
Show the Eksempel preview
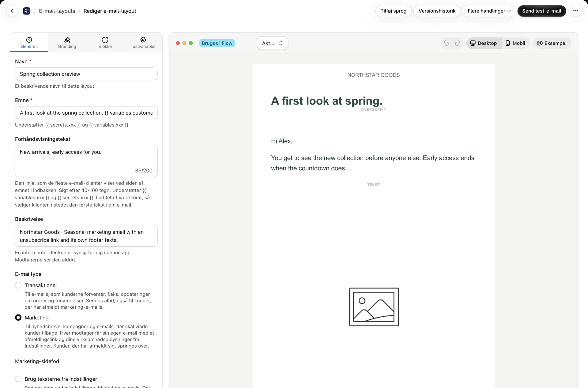coord(552,43)
